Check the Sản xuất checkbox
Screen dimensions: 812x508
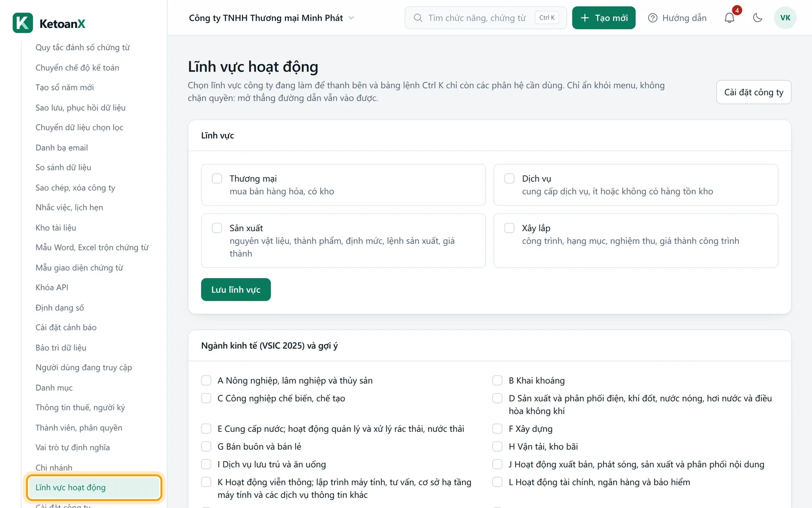tap(217, 228)
